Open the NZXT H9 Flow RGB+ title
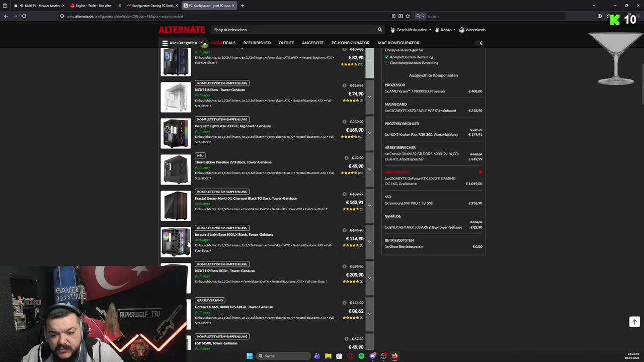This screenshot has width=644, height=362. coord(225,270)
